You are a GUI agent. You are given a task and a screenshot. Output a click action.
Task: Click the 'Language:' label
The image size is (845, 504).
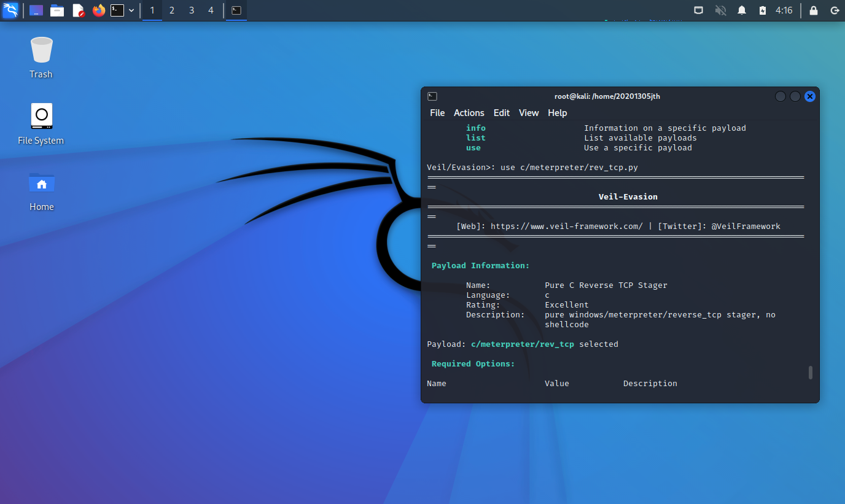coord(488,295)
